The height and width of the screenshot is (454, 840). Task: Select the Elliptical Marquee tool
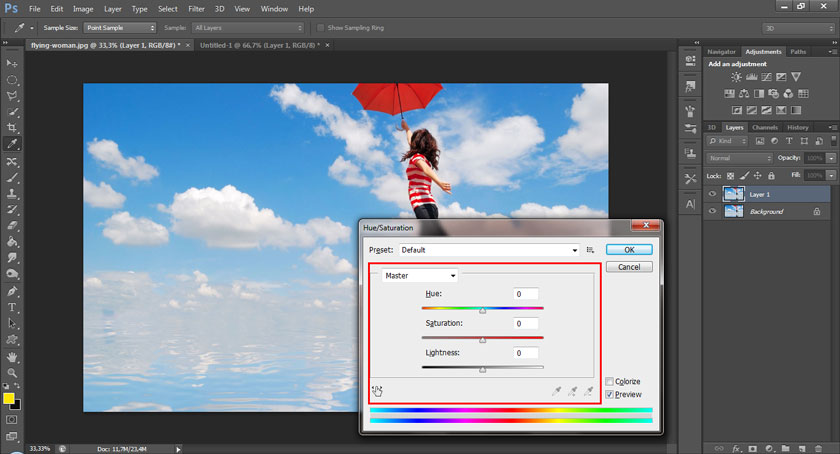point(12,80)
